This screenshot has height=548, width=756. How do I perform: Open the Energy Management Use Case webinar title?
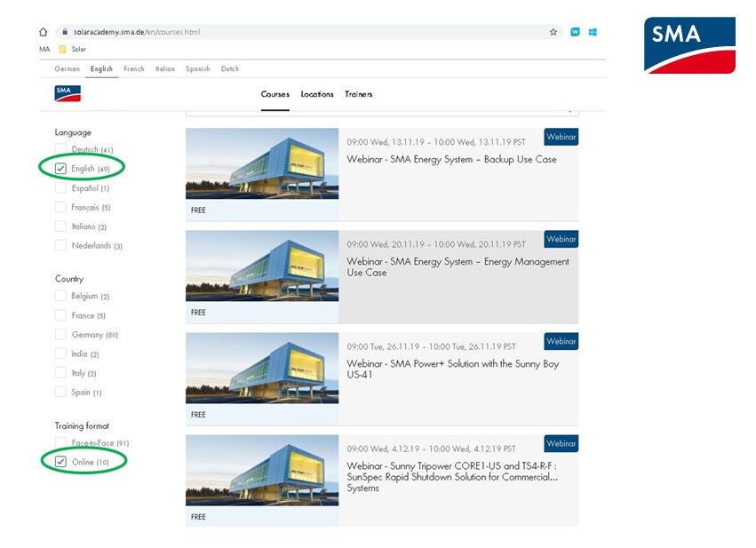pyautogui.click(x=458, y=267)
